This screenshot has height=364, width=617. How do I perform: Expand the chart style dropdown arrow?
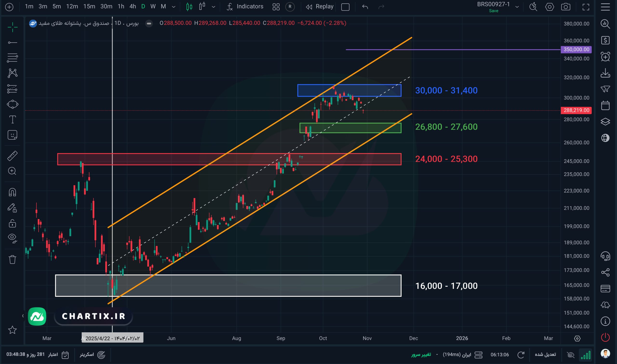pyautogui.click(x=213, y=7)
